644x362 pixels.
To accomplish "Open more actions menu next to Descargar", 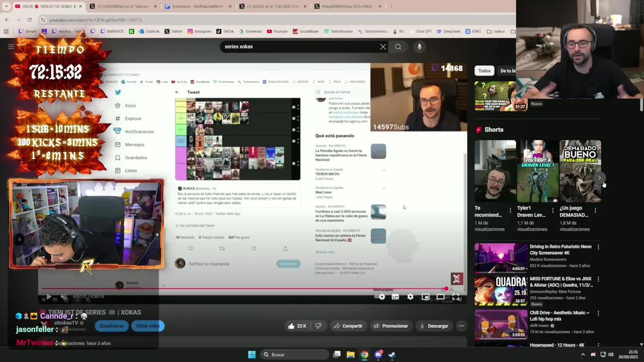I will click(461, 326).
